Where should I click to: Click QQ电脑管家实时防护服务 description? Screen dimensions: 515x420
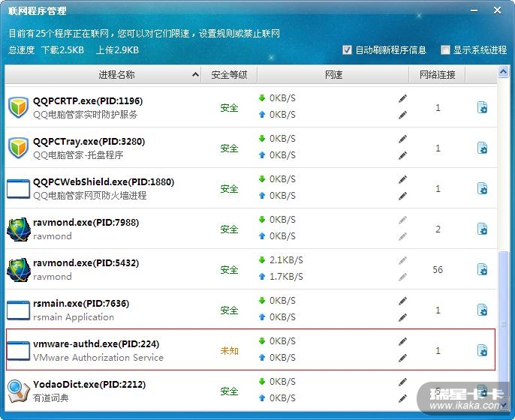tap(86, 115)
